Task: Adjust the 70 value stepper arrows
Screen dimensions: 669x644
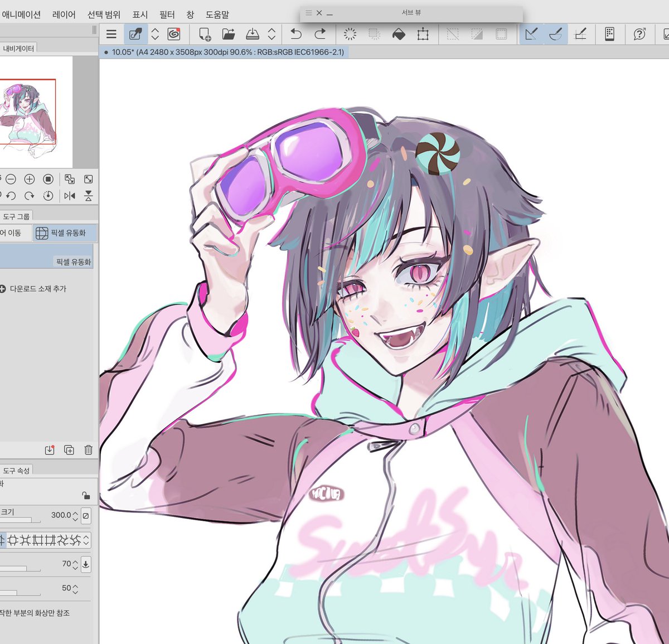Action: (x=75, y=564)
